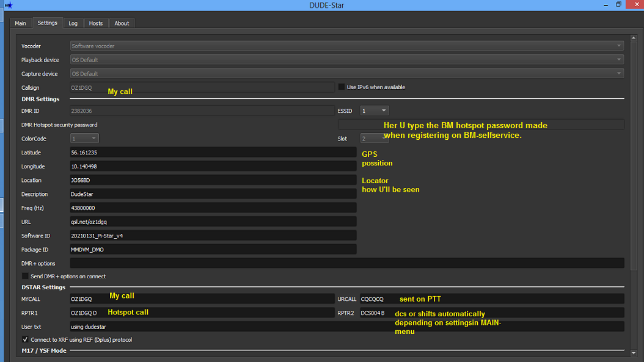
Task: Click the URCALL field with CQCQCQ
Action: [492, 299]
